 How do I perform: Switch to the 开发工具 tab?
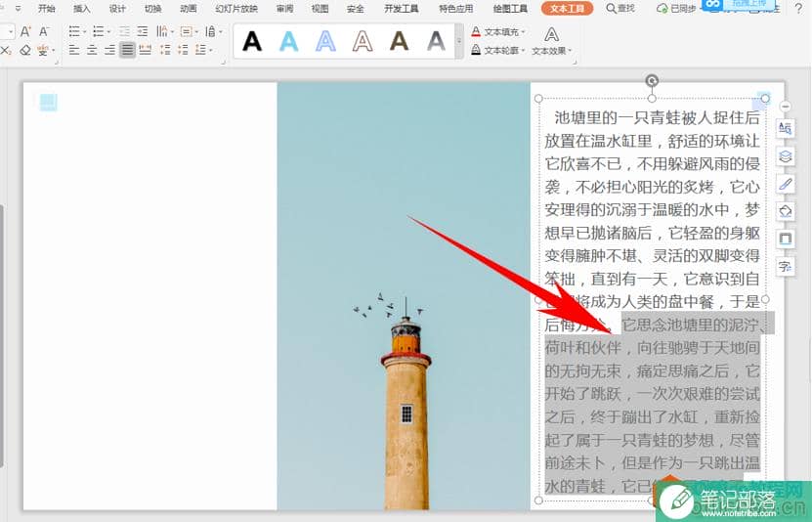(402, 9)
